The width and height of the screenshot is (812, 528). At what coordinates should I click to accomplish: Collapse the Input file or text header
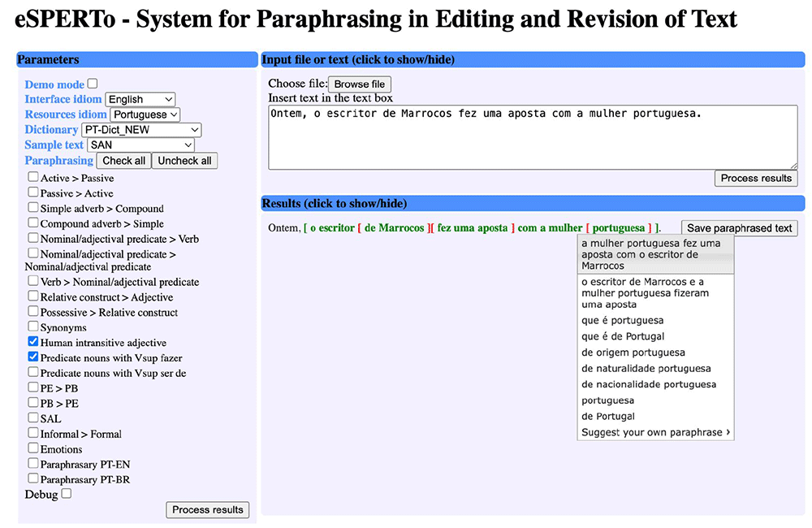point(533,59)
